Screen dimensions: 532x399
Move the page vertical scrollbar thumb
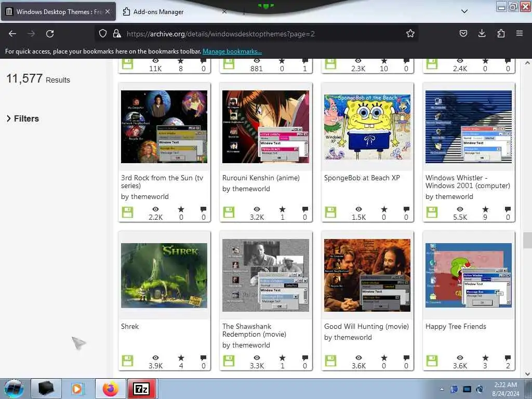pos(527,240)
